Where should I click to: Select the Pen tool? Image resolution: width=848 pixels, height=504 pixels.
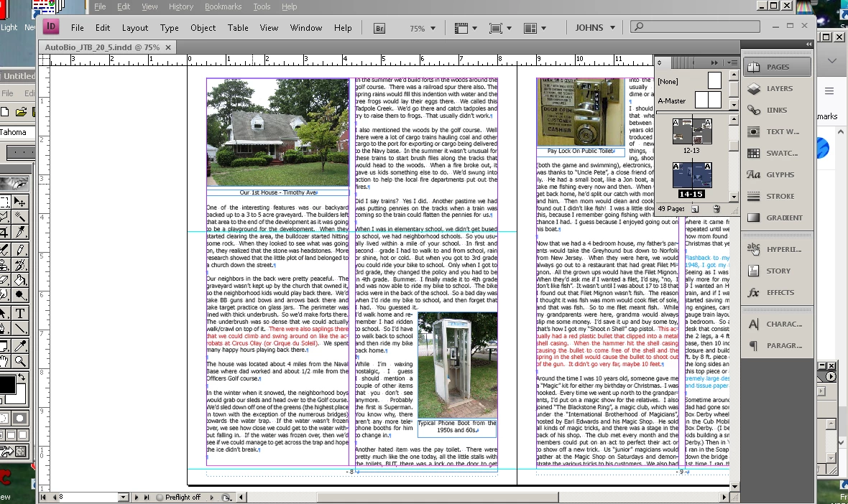click(4, 328)
